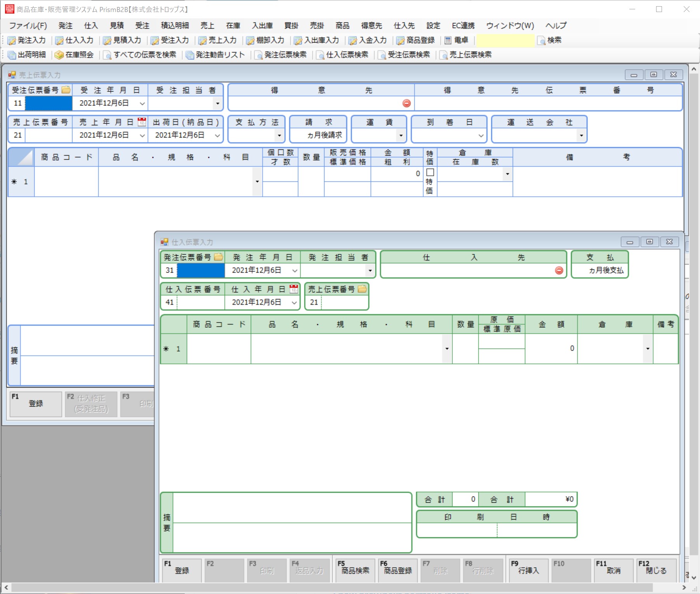
Task: Click the bottom horizontal scrollbar
Action: pos(345,588)
